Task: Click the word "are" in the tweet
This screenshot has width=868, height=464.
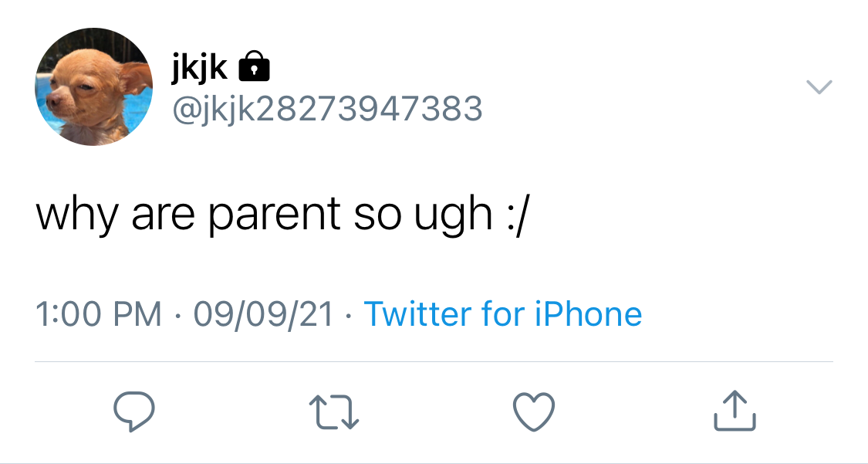Action: (x=164, y=215)
